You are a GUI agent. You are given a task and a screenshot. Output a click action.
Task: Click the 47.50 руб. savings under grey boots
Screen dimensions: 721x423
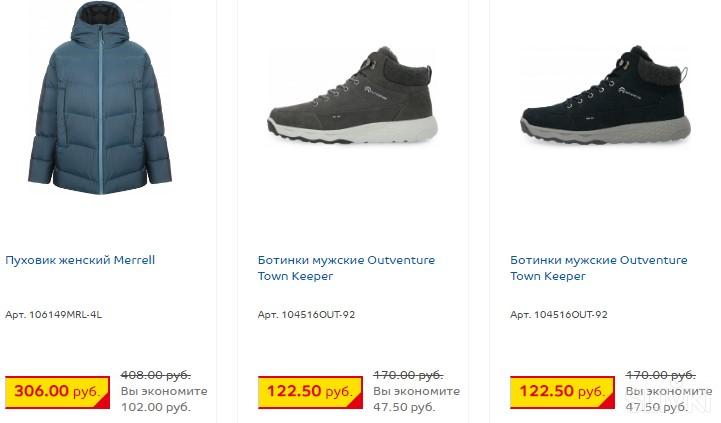click(x=404, y=407)
